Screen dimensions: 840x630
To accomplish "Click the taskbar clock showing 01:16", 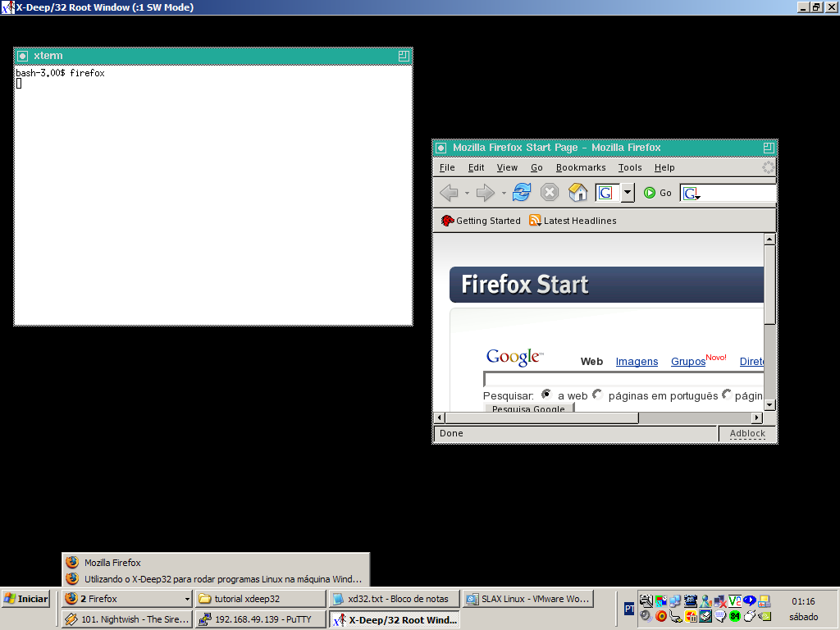I will (x=804, y=601).
